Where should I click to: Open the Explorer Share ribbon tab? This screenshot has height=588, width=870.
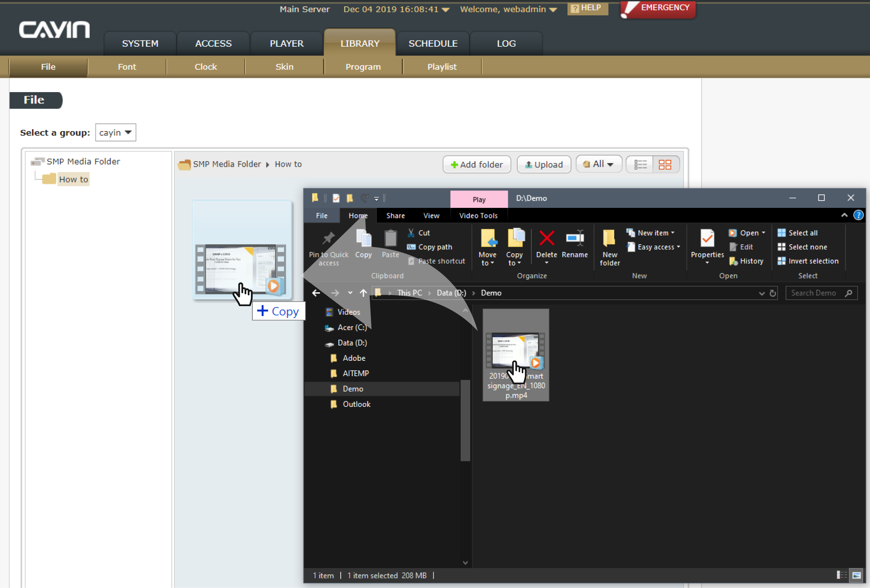coord(395,216)
